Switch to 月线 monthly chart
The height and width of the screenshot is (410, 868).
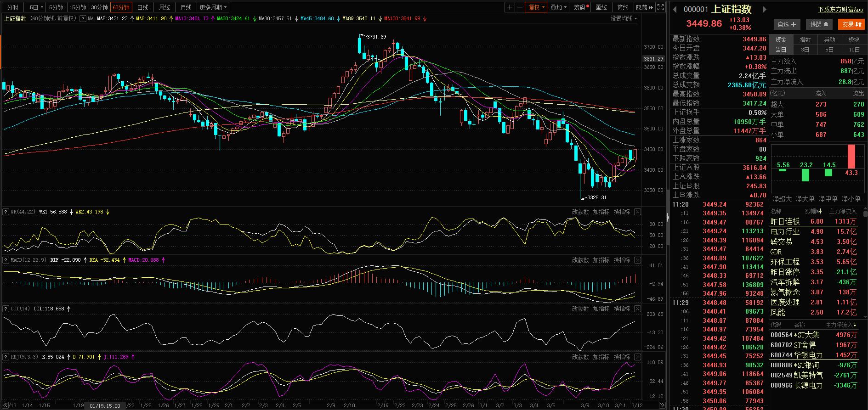coord(186,7)
